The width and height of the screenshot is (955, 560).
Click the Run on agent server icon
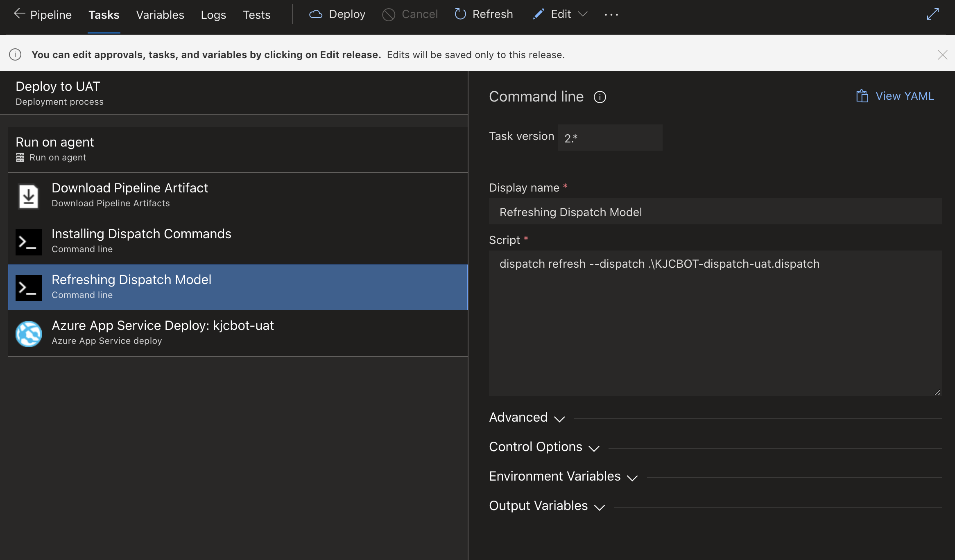click(20, 157)
